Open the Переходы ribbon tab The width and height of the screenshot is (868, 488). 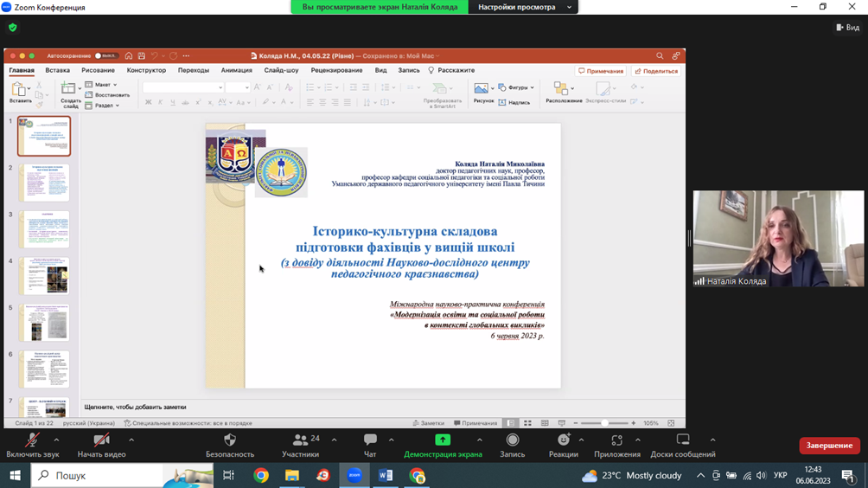click(x=193, y=70)
